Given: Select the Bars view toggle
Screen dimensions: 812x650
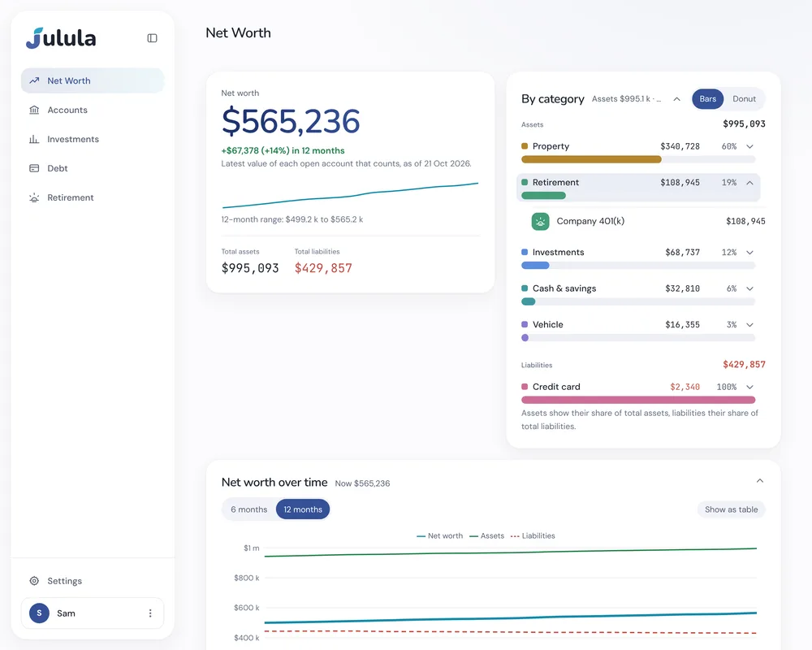Looking at the screenshot, I should coord(707,98).
